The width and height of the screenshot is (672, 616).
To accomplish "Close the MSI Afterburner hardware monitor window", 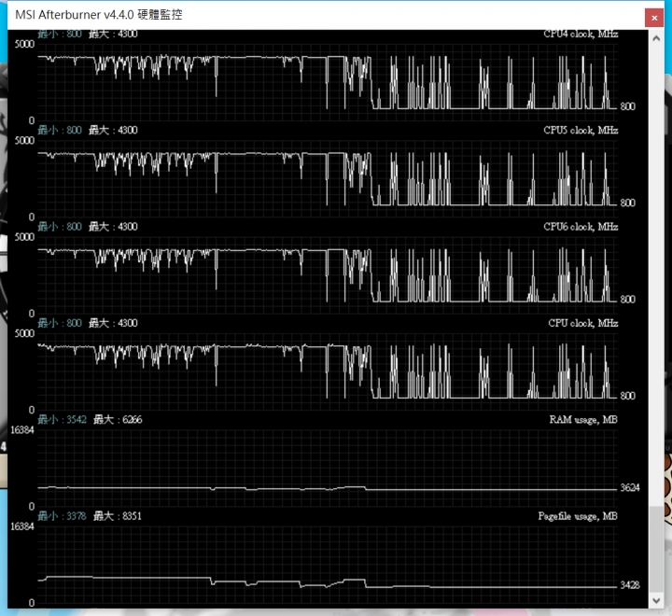I will 654,18.
